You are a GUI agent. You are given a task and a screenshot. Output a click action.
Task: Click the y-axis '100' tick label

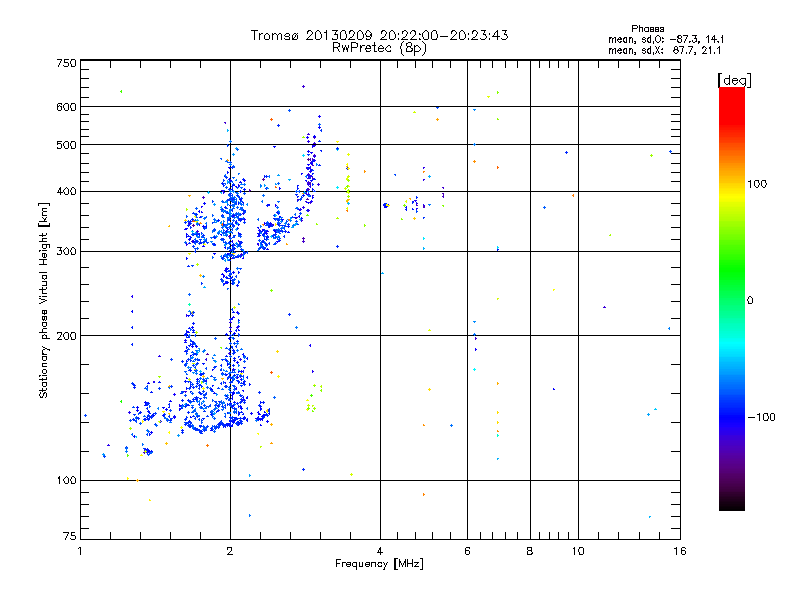tap(66, 480)
